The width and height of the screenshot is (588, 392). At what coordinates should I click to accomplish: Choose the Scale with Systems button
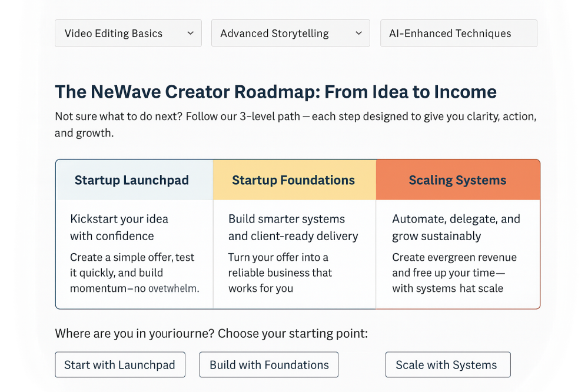(447, 365)
